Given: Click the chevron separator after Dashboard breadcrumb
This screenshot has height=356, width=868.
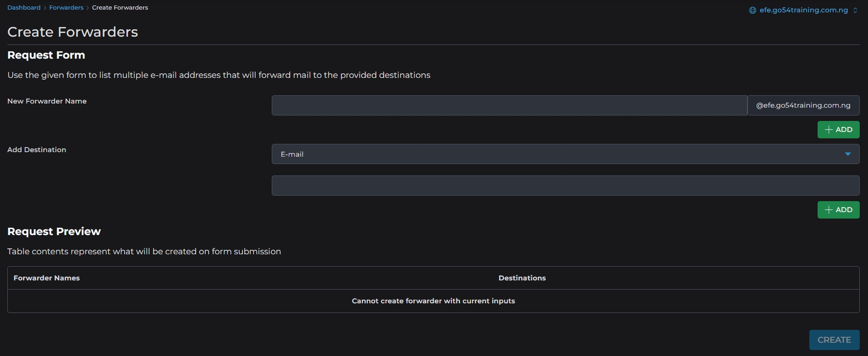Looking at the screenshot, I should [x=45, y=8].
